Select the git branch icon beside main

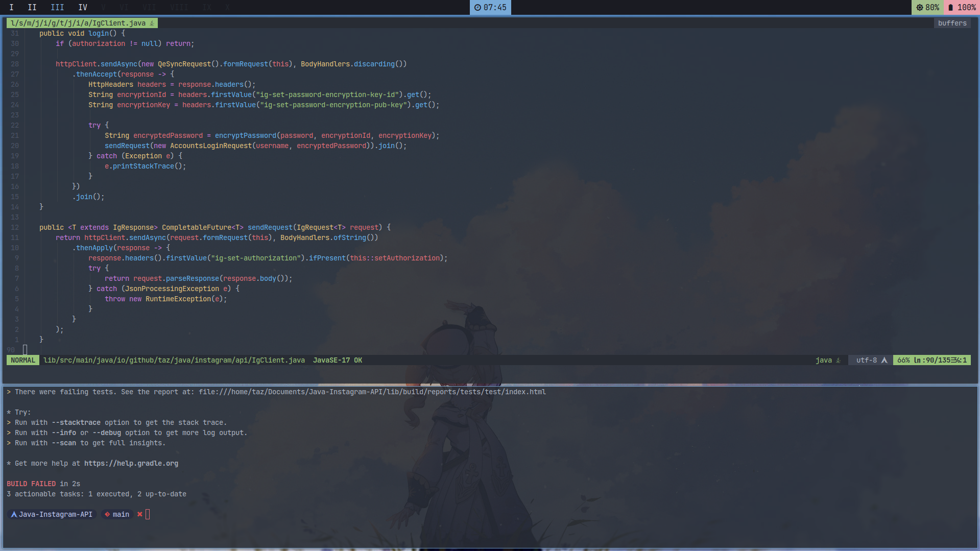pyautogui.click(x=107, y=514)
